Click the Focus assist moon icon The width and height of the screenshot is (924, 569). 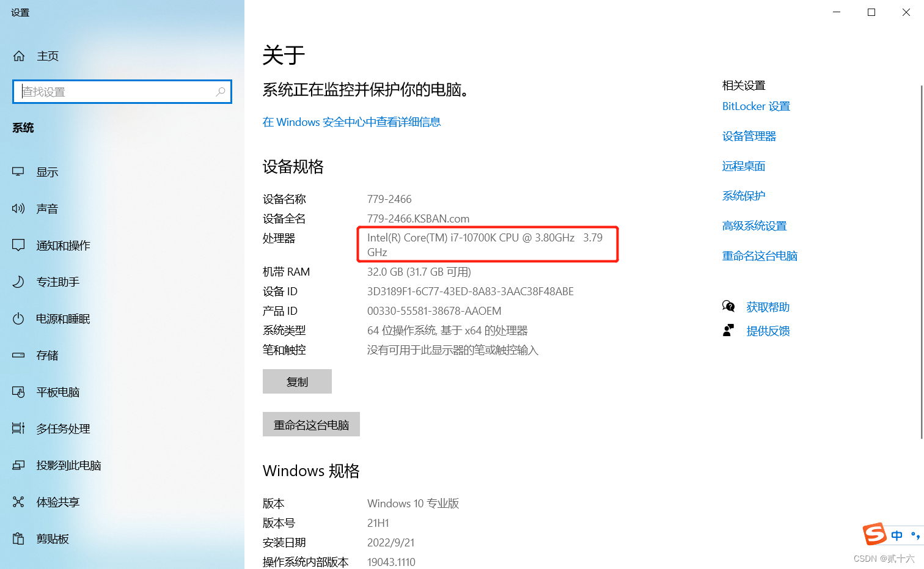18,282
